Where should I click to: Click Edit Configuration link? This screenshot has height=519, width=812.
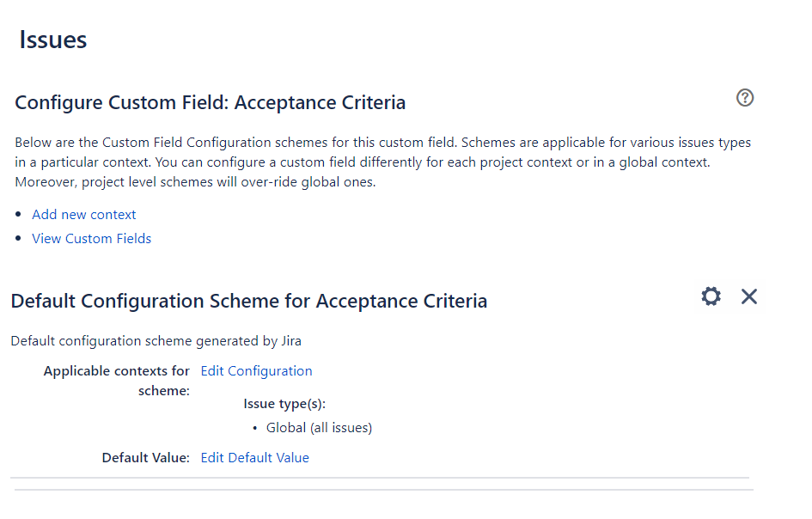tap(256, 371)
